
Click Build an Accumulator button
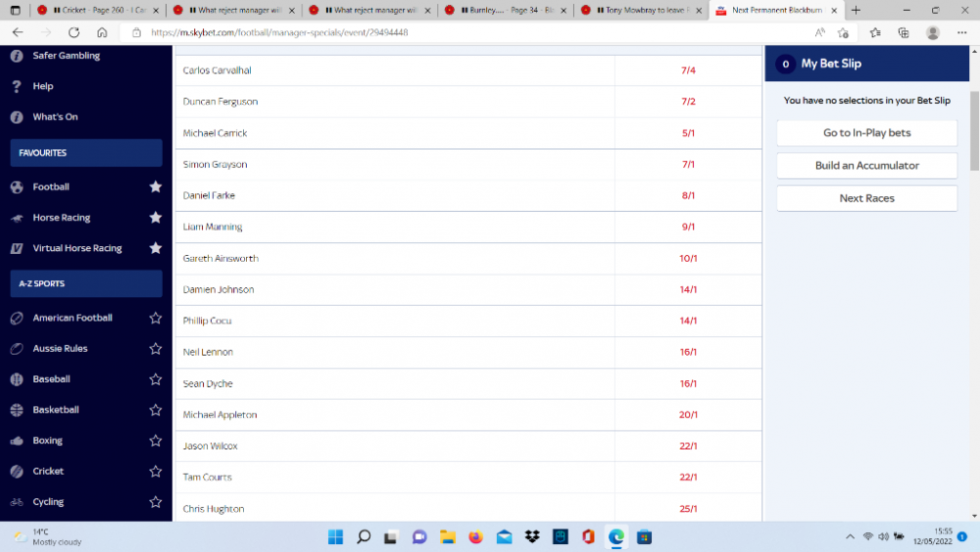point(867,166)
